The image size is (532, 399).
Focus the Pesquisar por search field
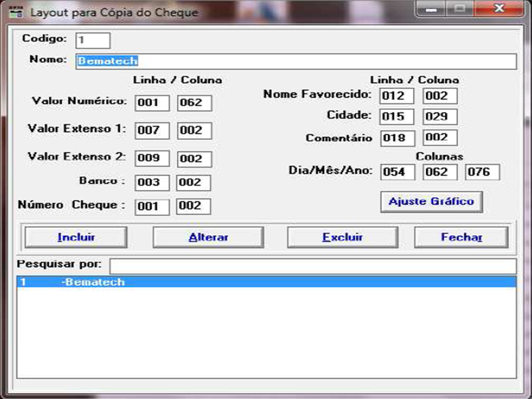(x=313, y=267)
